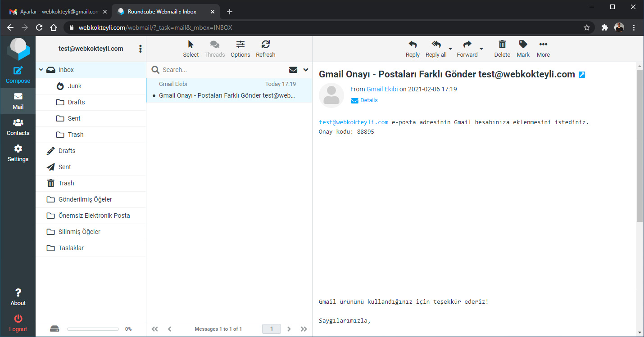
Task: Click the Roundcube logo
Action: coord(18,49)
